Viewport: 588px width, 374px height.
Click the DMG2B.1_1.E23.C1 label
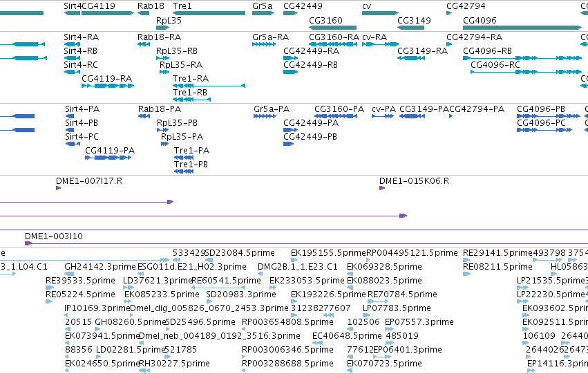(x=298, y=267)
